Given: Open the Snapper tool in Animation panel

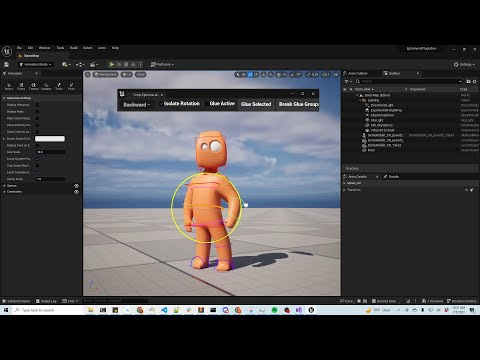Looking at the screenshot, I should (46, 86).
